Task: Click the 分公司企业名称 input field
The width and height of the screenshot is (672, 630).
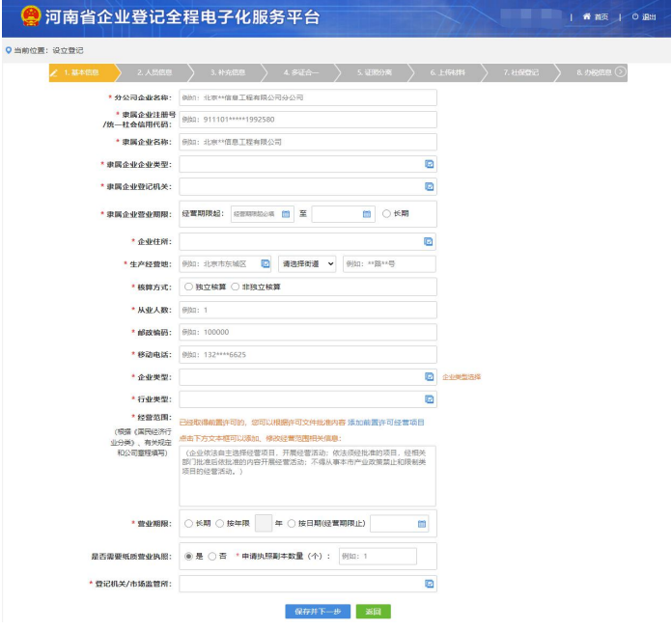Action: pyautogui.click(x=307, y=97)
